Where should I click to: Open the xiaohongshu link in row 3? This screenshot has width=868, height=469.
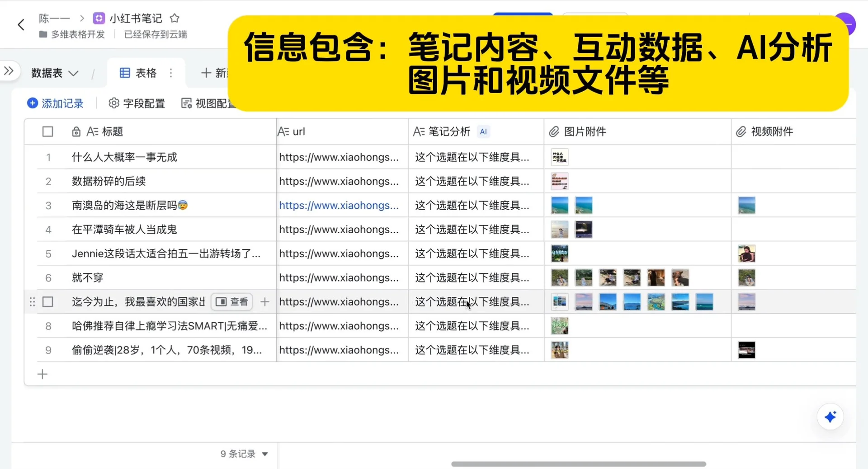click(x=340, y=205)
